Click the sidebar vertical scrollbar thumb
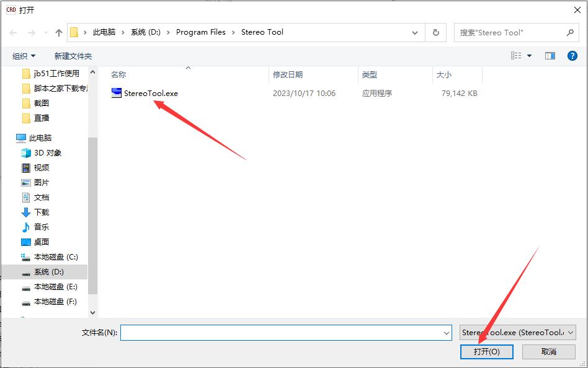This screenshot has height=368, width=588. click(x=92, y=216)
